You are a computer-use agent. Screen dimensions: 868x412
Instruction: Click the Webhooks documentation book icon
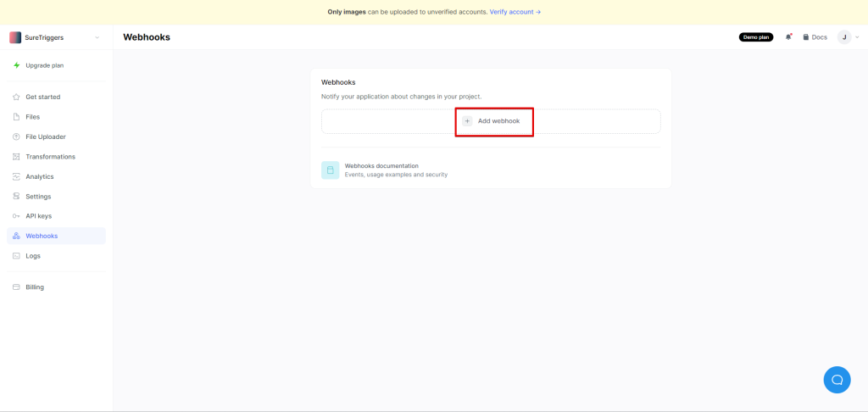330,170
